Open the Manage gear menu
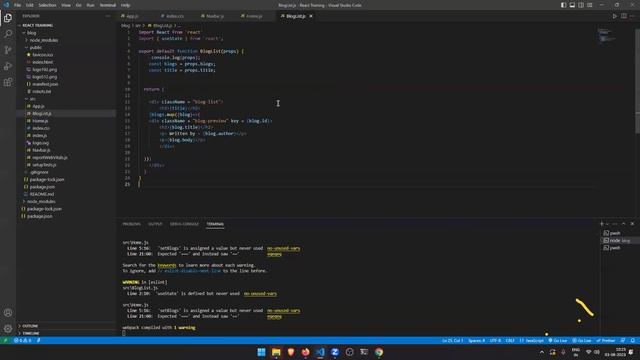 [8, 329]
